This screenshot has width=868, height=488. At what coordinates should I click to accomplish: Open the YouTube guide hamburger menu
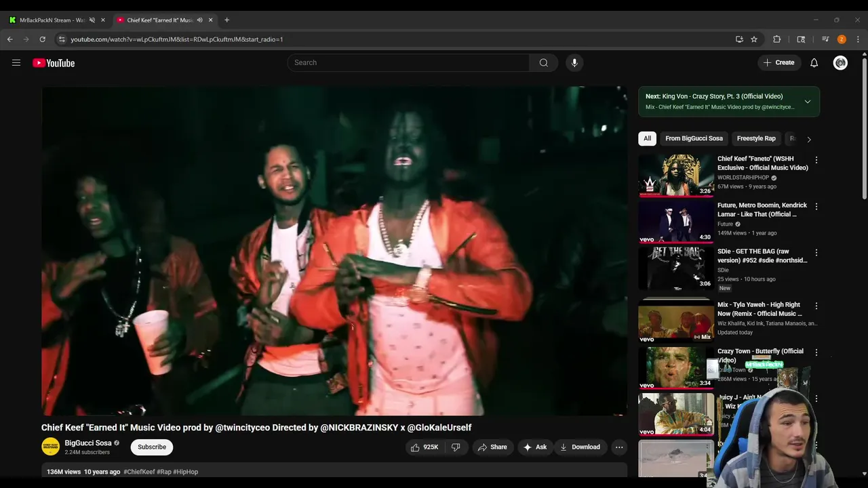coord(16,63)
